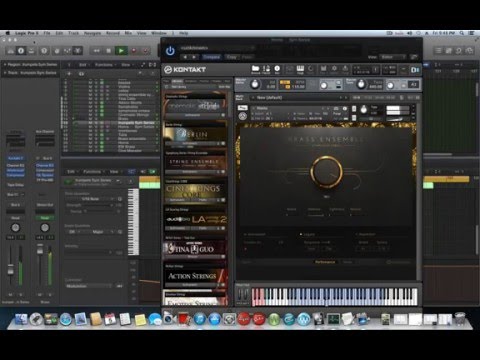Screen dimensions: 480x360
Task: Mute the Horns instrument in Kontakt
Action: click(354, 117)
